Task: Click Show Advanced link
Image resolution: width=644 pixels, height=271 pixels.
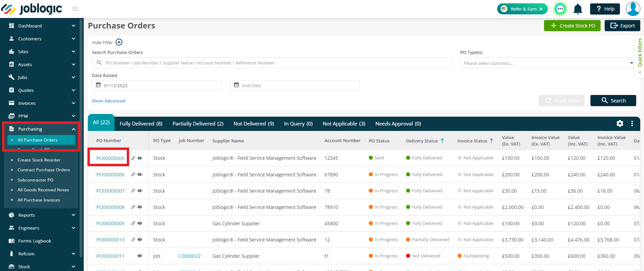Action: (x=108, y=101)
